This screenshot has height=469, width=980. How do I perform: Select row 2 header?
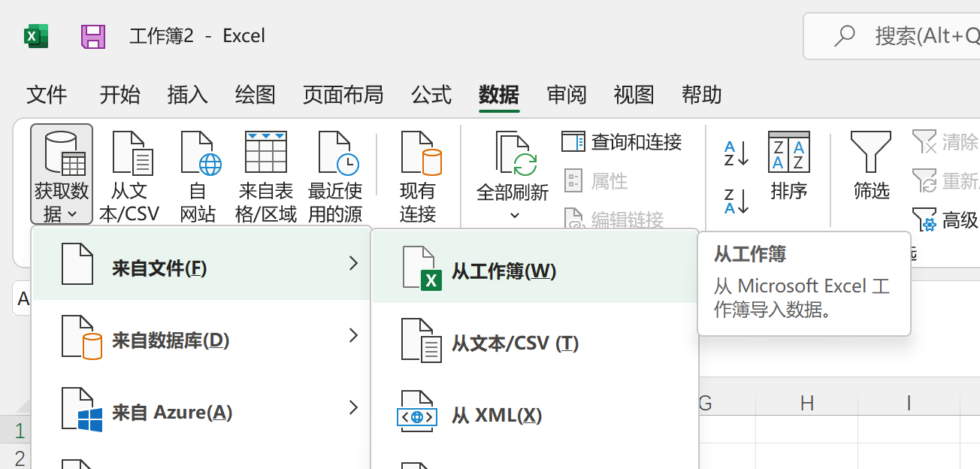(16, 457)
